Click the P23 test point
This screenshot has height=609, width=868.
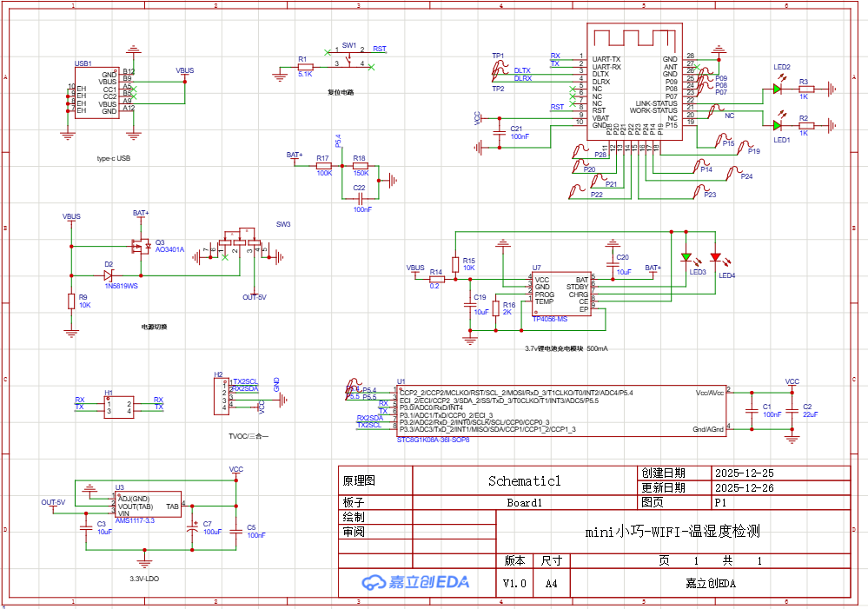coord(701,191)
